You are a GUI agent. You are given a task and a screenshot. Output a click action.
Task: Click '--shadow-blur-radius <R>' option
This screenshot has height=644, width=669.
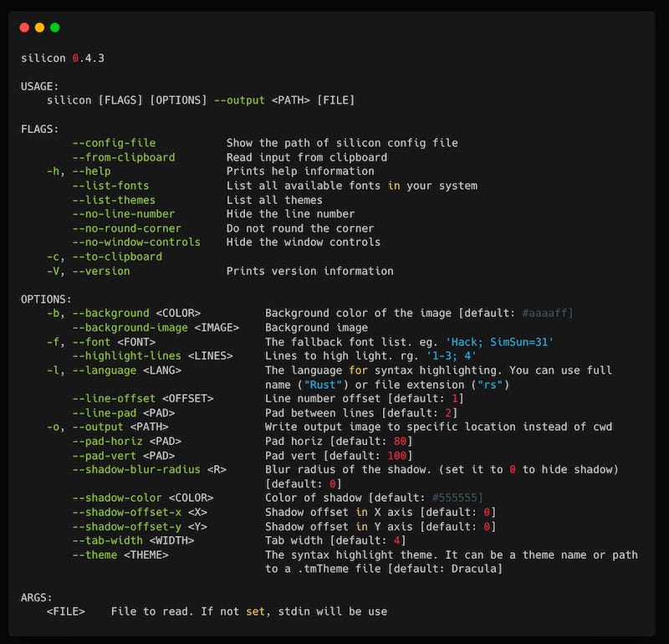coord(150,469)
